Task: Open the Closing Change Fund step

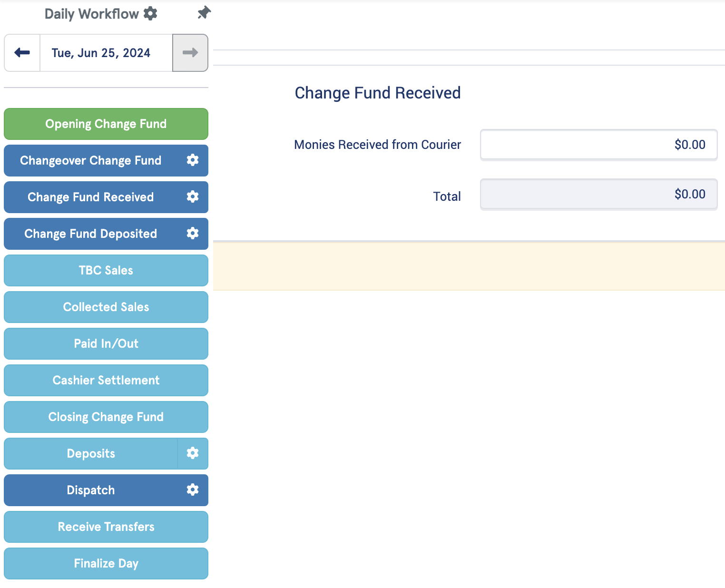Action: (x=106, y=417)
